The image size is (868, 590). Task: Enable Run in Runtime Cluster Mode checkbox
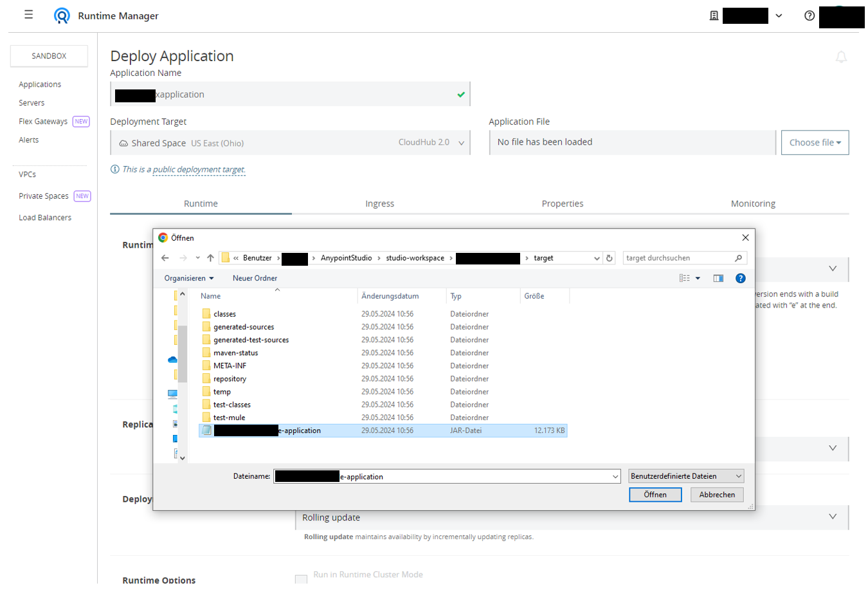pyautogui.click(x=301, y=579)
